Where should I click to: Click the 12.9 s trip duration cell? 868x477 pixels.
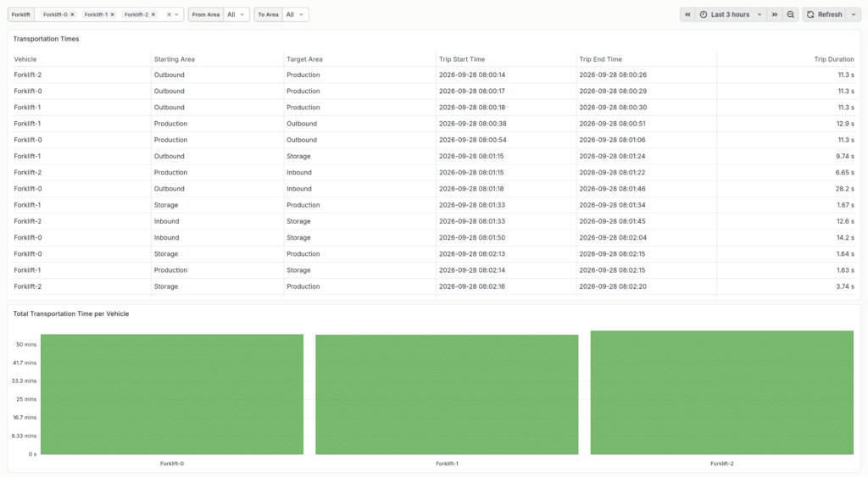845,124
